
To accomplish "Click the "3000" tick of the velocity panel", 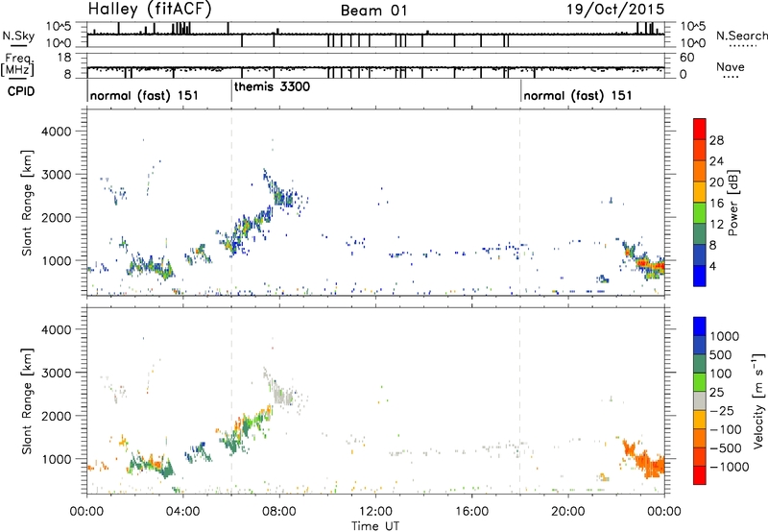I will (x=56, y=373).
